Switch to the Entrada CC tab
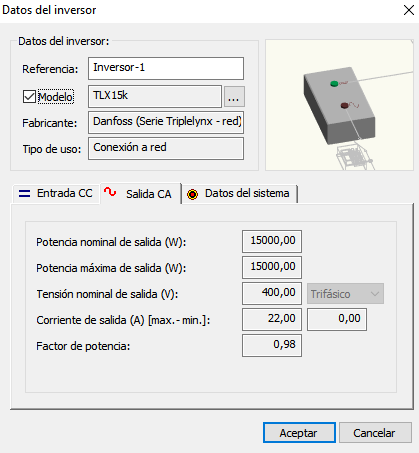Image resolution: width=419 pixels, height=453 pixels. tap(56, 193)
